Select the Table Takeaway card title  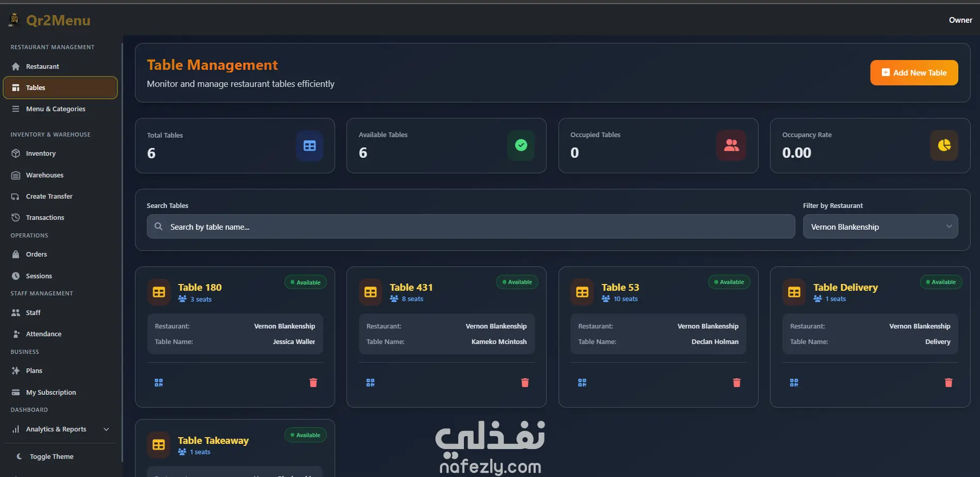coord(213,441)
